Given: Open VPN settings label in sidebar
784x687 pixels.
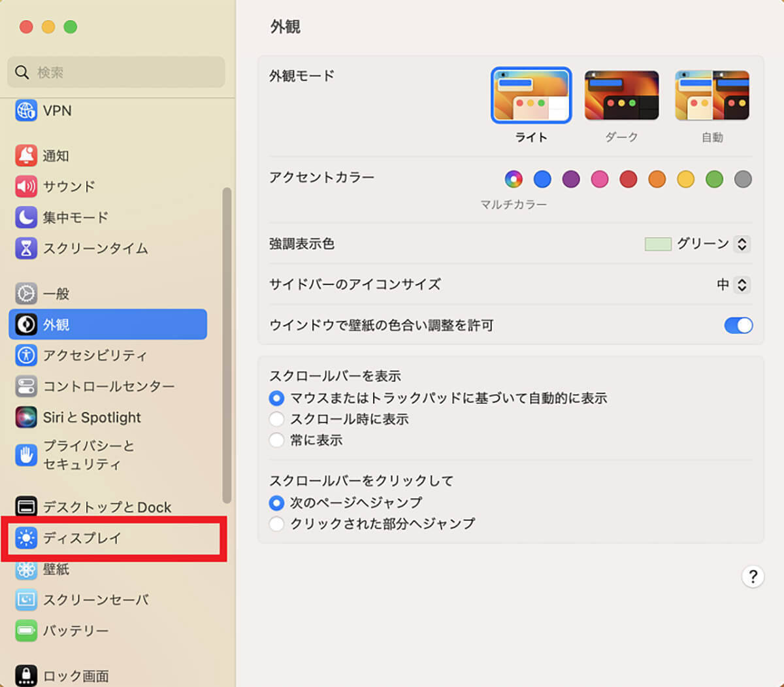Looking at the screenshot, I should pos(57,111).
